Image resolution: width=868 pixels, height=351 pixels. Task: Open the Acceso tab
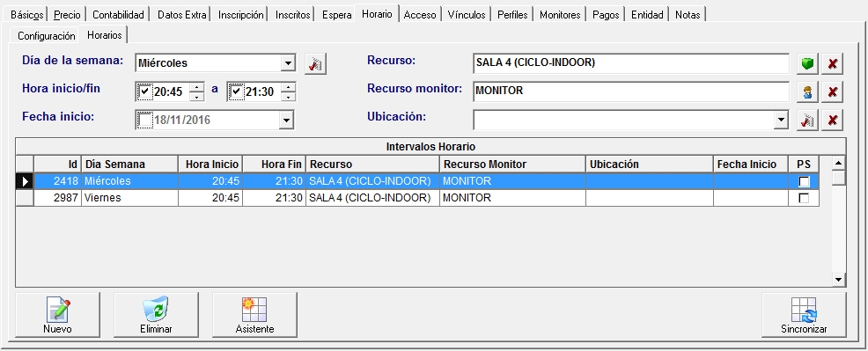(x=420, y=15)
